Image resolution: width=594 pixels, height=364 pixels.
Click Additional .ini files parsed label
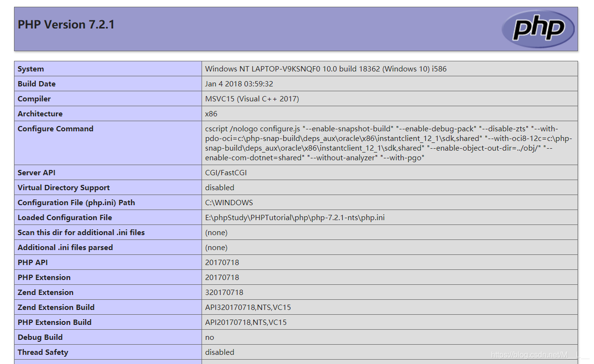[65, 248]
